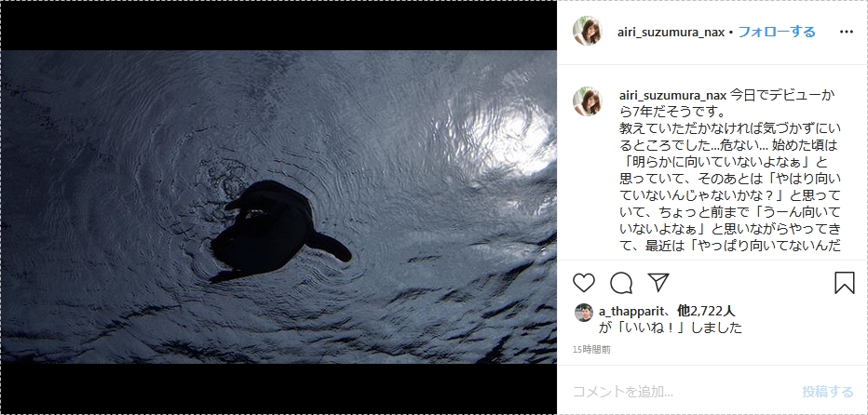Click a_thapparit's small avatar in likes

(583, 313)
